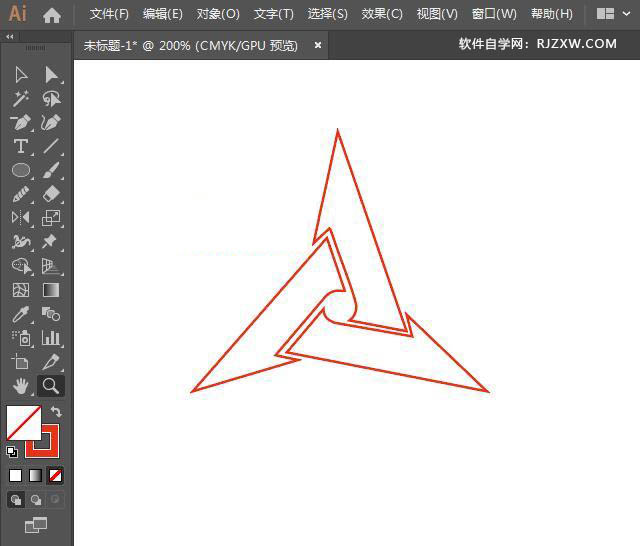Select the Eraser tool

(x=51, y=194)
